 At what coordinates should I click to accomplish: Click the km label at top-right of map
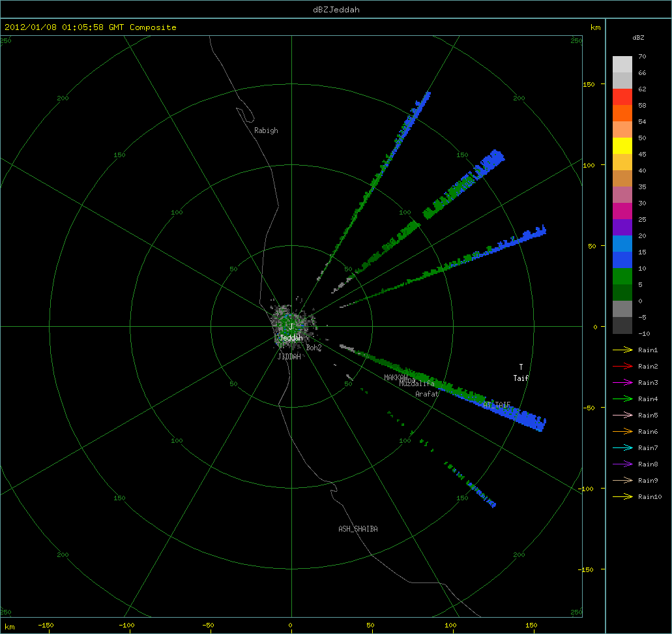click(x=595, y=27)
